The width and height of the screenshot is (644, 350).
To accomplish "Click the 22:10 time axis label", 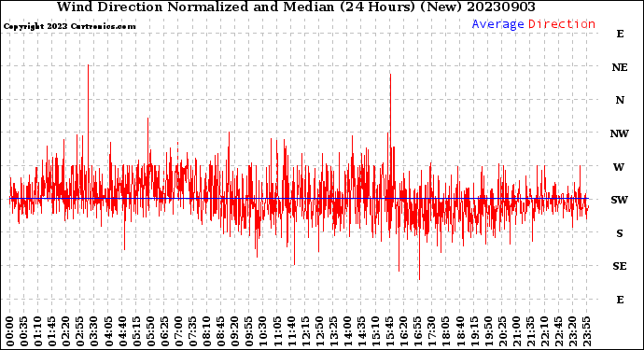I will [x=544, y=331].
